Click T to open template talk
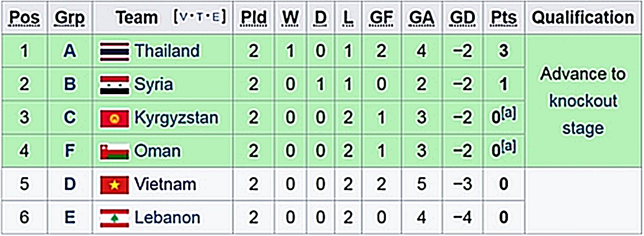Image resolution: width=644 pixels, height=236 pixels. [201, 18]
